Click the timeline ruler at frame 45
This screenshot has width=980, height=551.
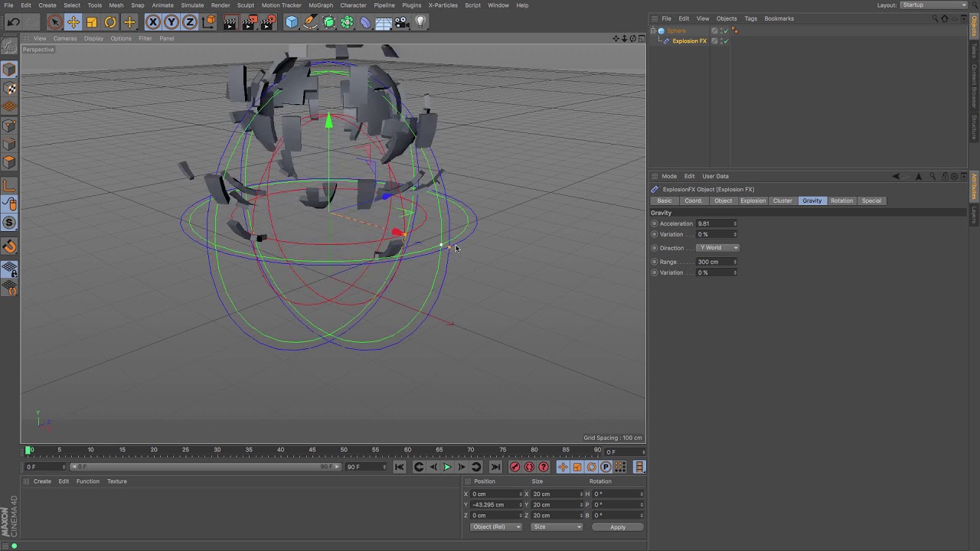[x=312, y=450]
